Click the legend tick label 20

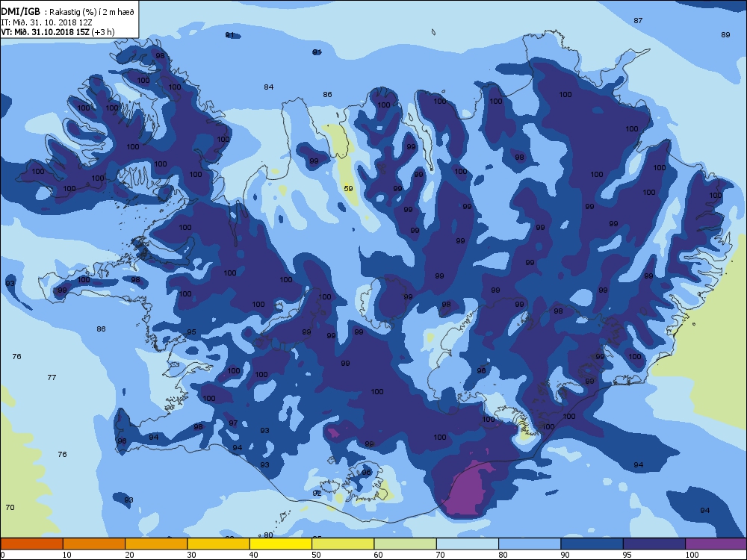coord(129,555)
